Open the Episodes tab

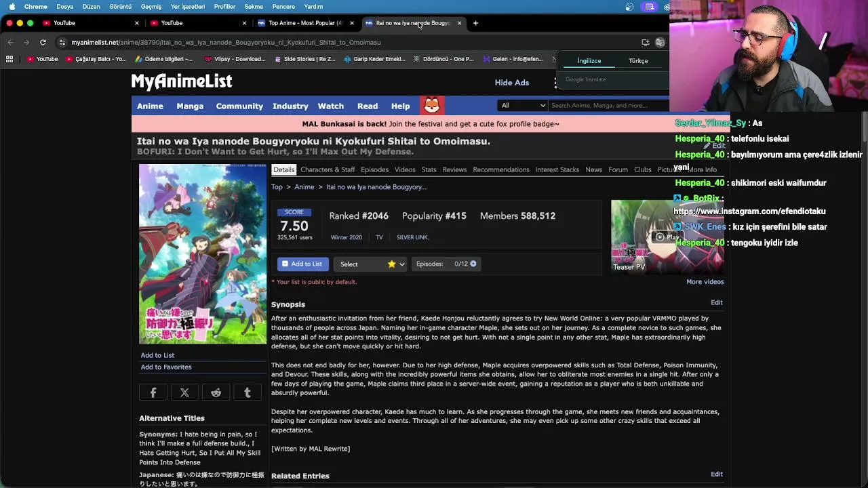374,169
